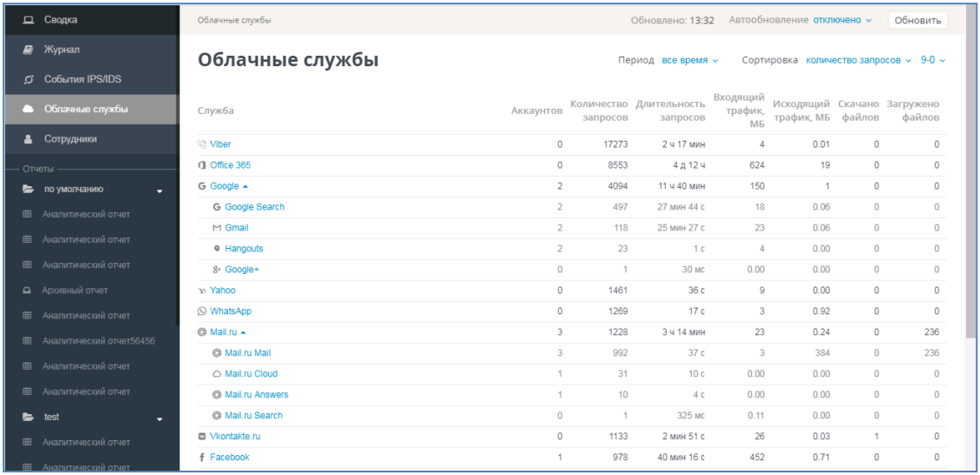
Task: Click the person icon beside Сотрудники
Action: click(28, 138)
